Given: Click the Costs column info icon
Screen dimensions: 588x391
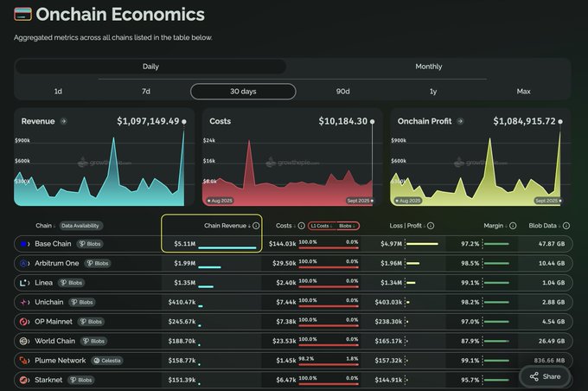Looking at the screenshot, I should [301, 226].
